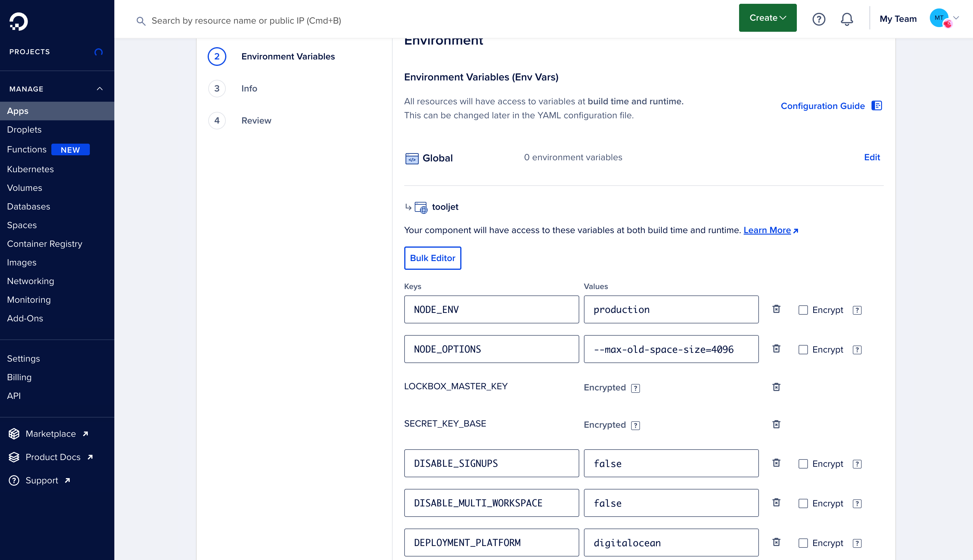Image resolution: width=973 pixels, height=560 pixels.
Task: Delete the NODE_ENV variable row
Action: [776, 309]
